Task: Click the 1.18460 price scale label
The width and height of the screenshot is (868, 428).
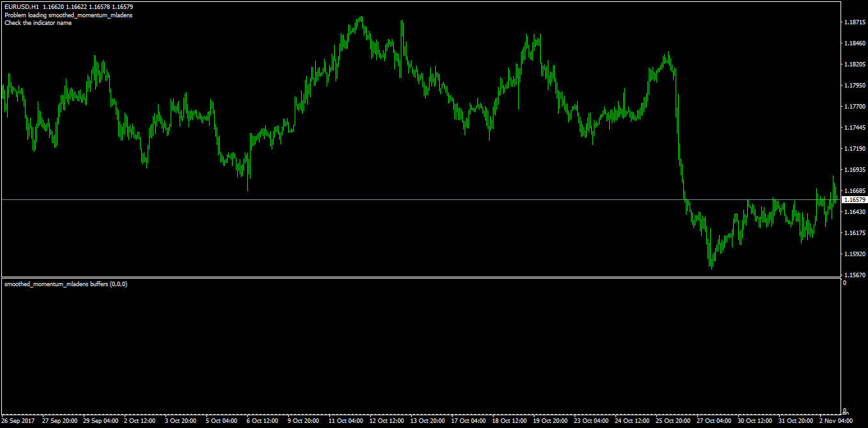Action: point(855,43)
